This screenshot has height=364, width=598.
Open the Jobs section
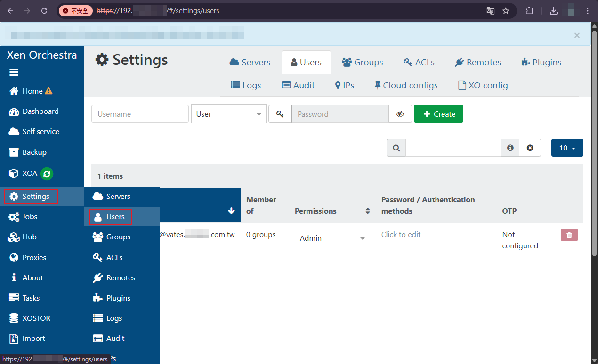[x=24, y=217]
